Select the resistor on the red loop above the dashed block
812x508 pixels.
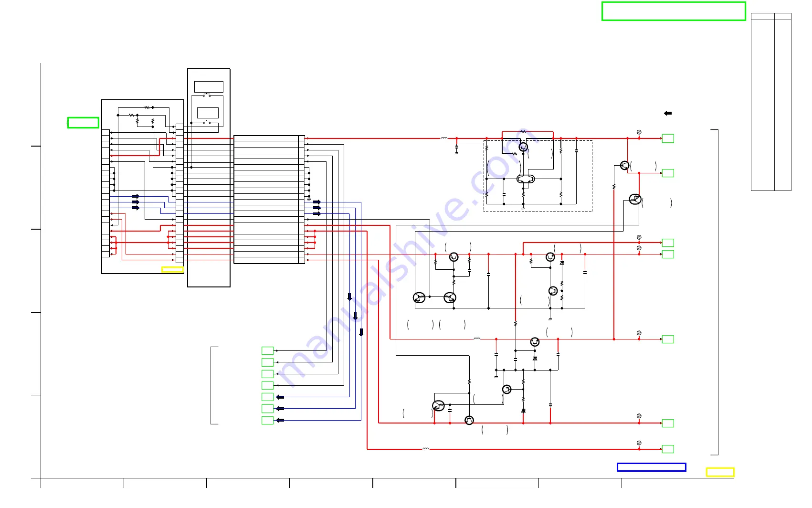523,131
